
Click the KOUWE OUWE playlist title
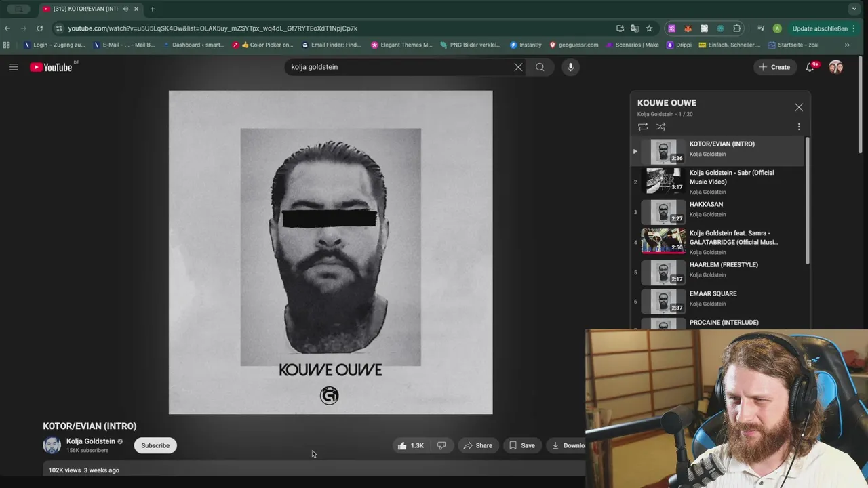[x=667, y=103]
